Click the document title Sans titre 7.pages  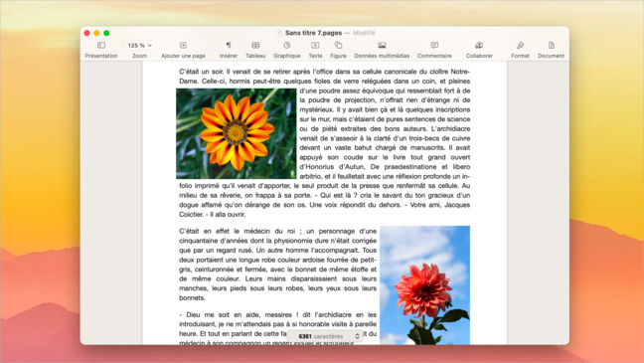point(313,33)
